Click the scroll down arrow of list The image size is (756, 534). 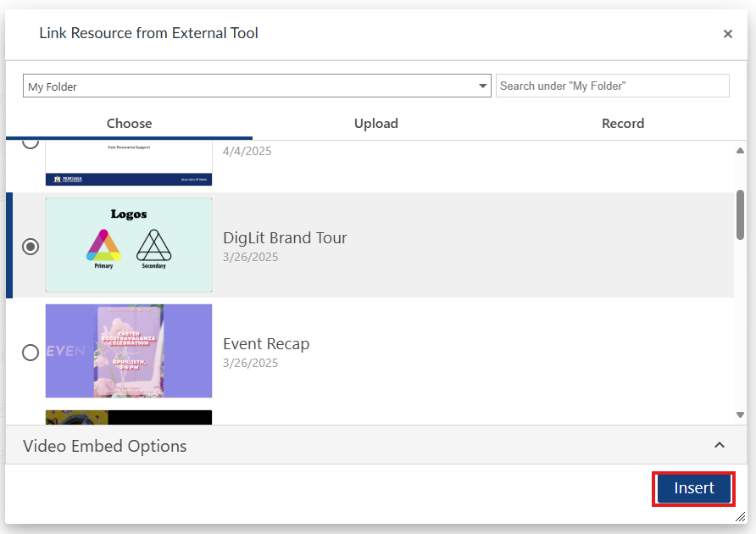740,414
